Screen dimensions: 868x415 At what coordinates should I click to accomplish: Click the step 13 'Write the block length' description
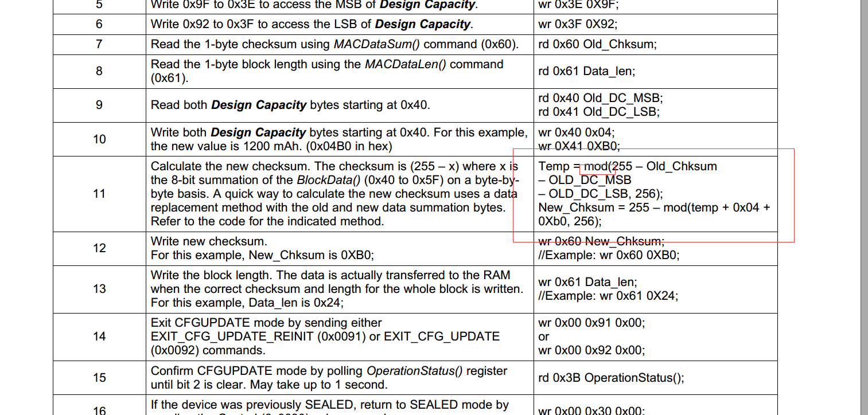point(337,289)
